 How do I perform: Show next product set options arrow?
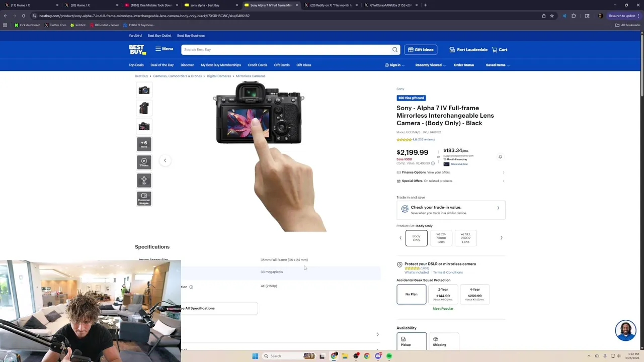click(501, 238)
